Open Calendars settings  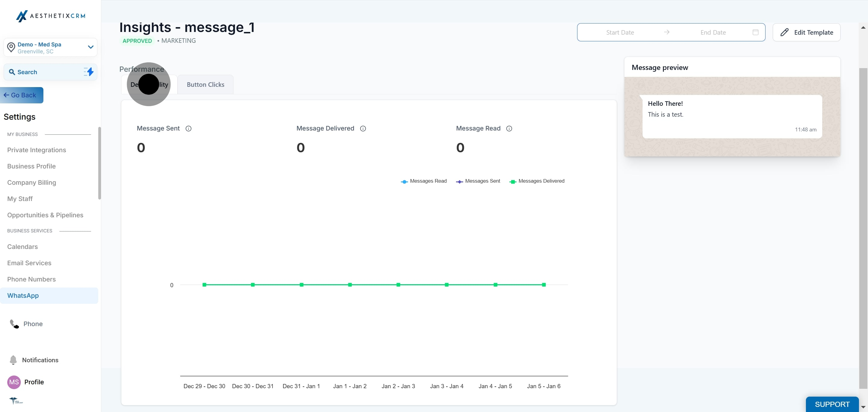click(22, 247)
